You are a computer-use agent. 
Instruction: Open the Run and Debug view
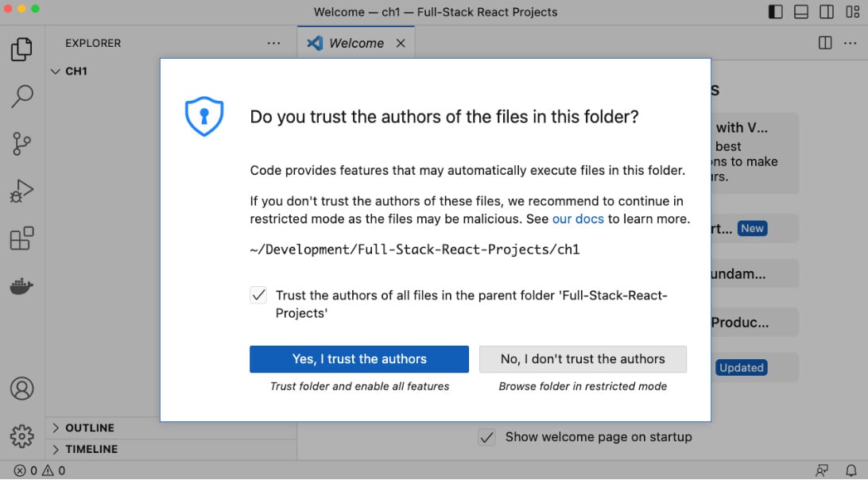click(21, 192)
